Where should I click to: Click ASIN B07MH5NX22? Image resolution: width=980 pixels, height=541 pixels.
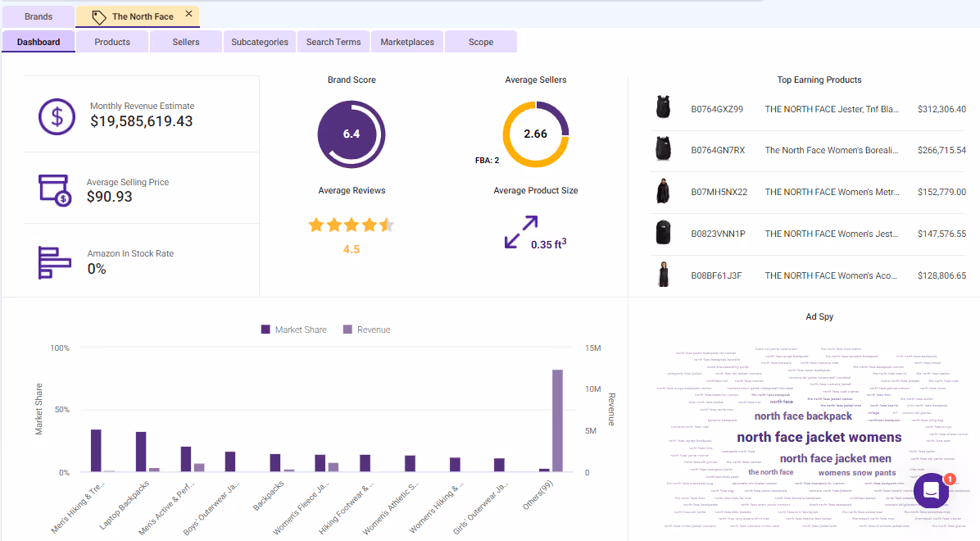point(719,192)
